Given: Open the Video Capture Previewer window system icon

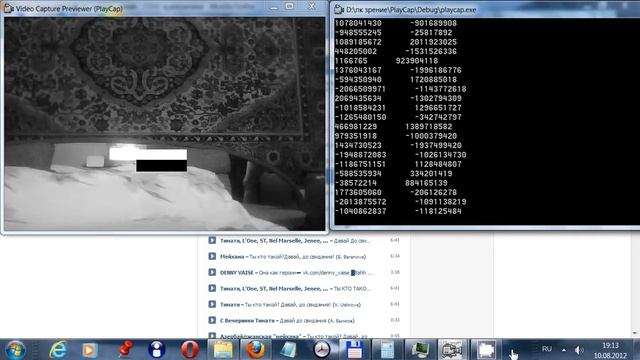Looking at the screenshot, I should (x=8, y=8).
